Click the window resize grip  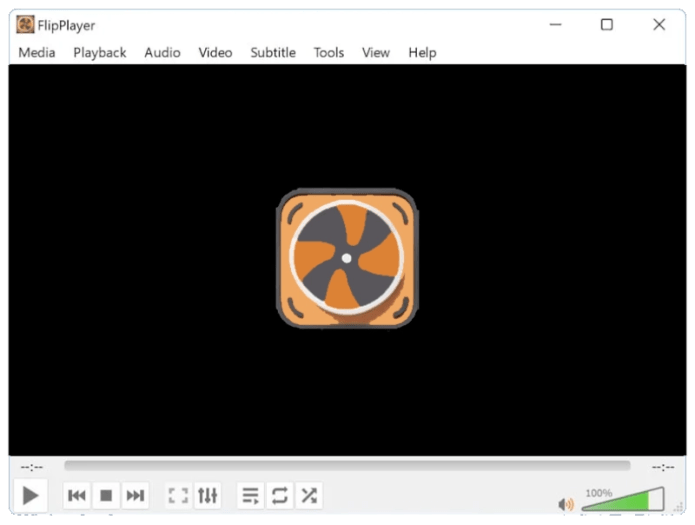pyautogui.click(x=679, y=507)
